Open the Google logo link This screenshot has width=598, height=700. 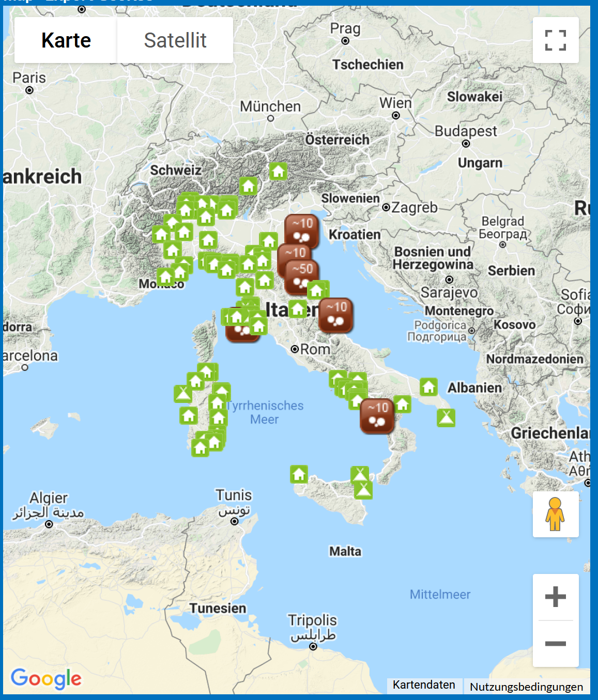point(46,678)
